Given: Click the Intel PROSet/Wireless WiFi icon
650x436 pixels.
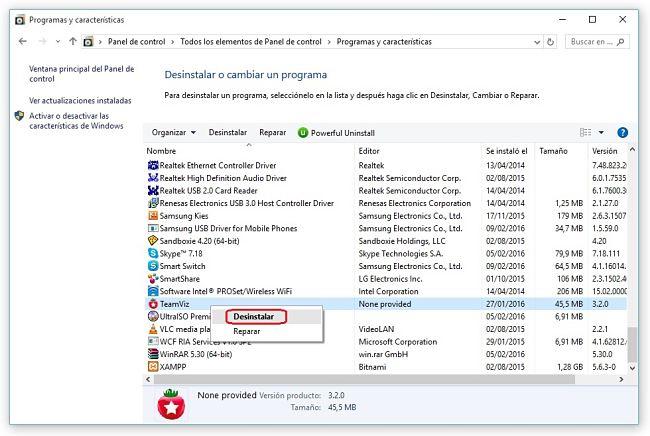Looking at the screenshot, I should coord(153,291).
